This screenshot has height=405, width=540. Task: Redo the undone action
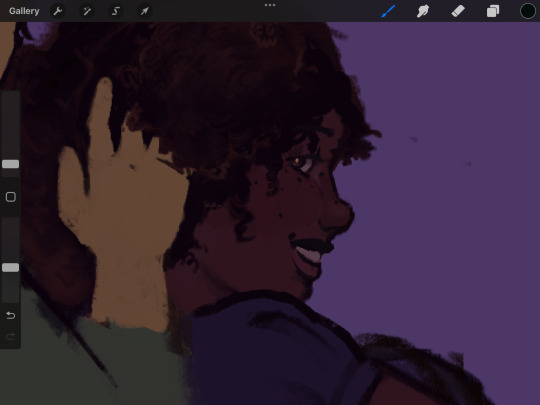pos(11,336)
